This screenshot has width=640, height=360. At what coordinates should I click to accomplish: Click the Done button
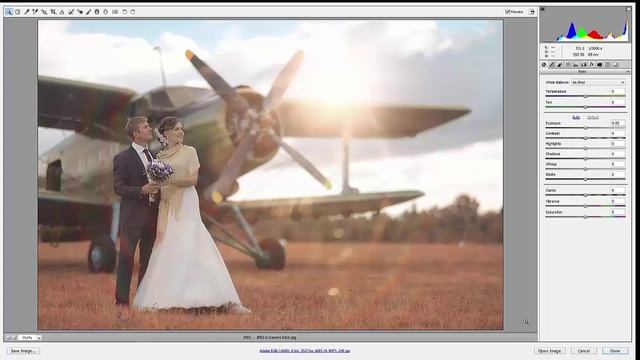tap(615, 351)
